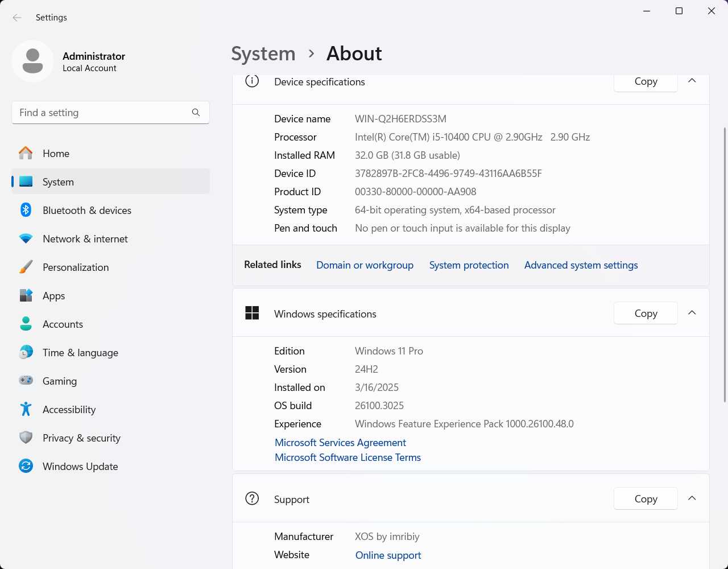Copy the Support information

[646, 498]
